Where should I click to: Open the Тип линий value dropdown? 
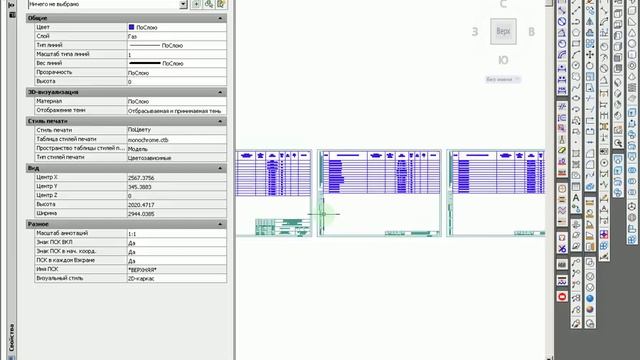point(177,45)
